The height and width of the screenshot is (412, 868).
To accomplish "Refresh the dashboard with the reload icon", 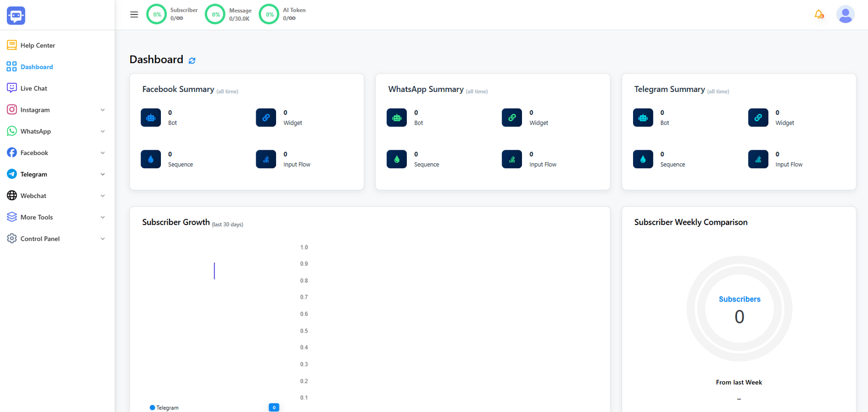I will click(192, 60).
